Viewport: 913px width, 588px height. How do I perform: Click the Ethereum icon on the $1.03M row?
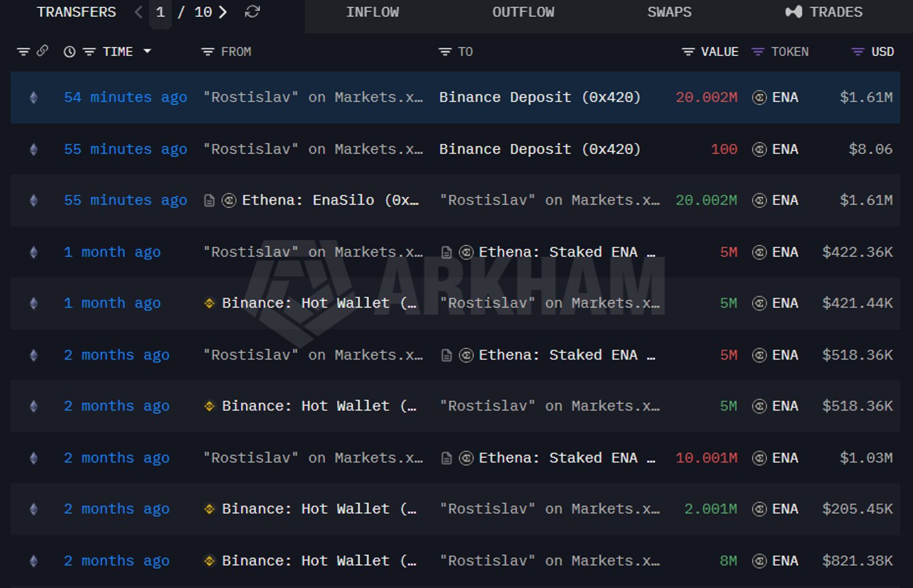tap(34, 458)
